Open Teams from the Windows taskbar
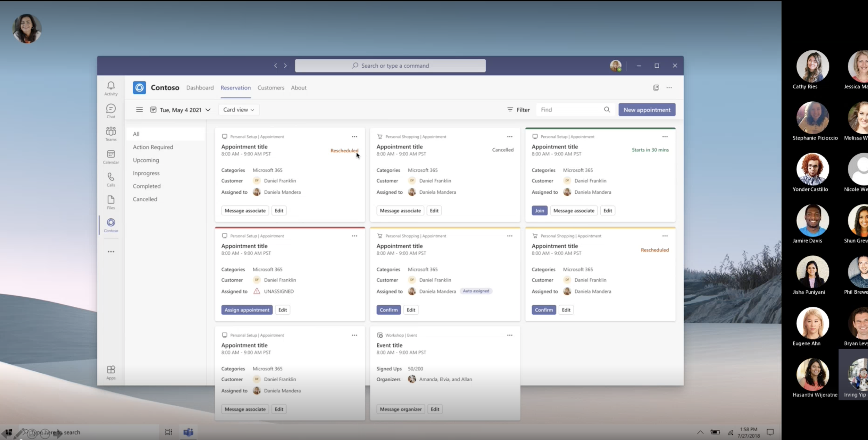Viewport: 868px width, 440px height. 188,432
